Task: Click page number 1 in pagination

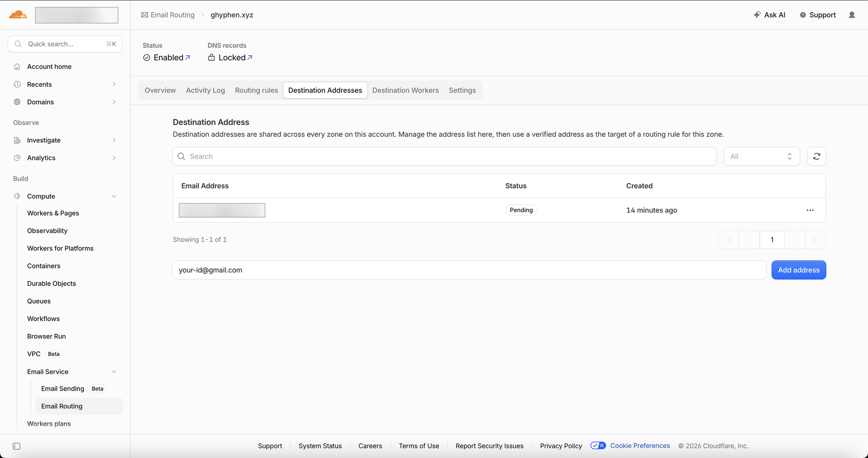Action: click(x=772, y=240)
